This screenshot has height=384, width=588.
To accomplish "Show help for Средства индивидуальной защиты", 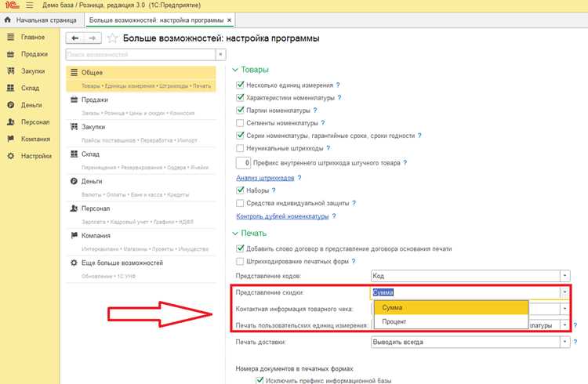I will [x=354, y=203].
